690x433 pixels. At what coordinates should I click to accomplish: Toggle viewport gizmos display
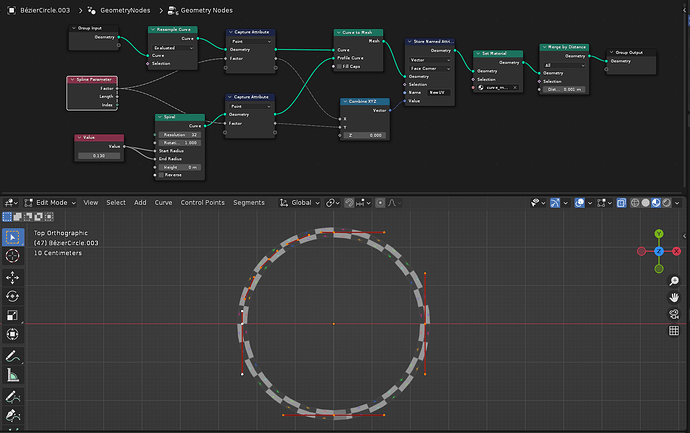tap(555, 203)
